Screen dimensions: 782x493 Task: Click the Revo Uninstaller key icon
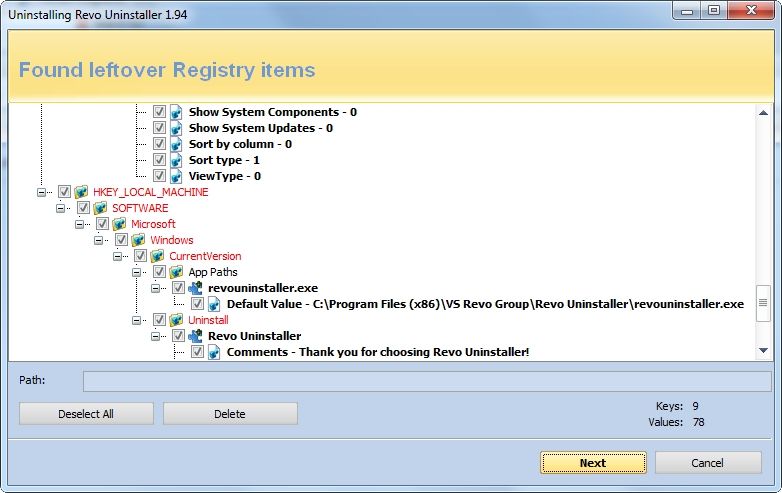[x=195, y=335]
